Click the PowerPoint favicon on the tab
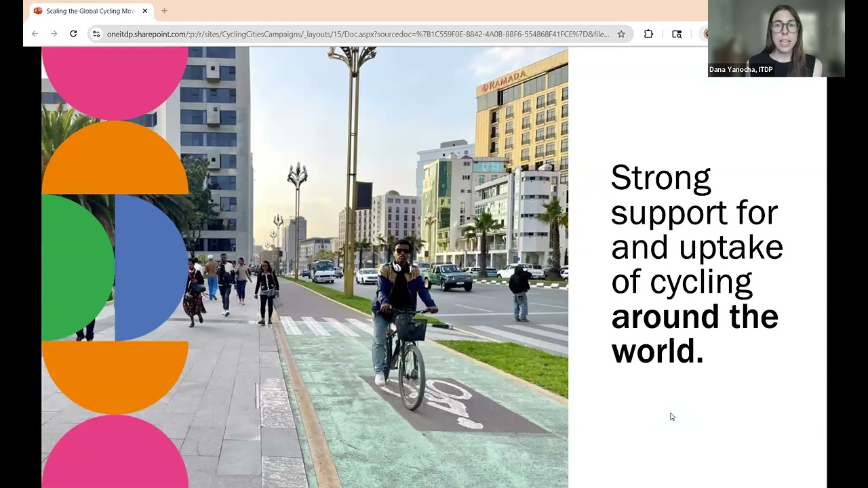This screenshot has height=488, width=868. click(38, 11)
